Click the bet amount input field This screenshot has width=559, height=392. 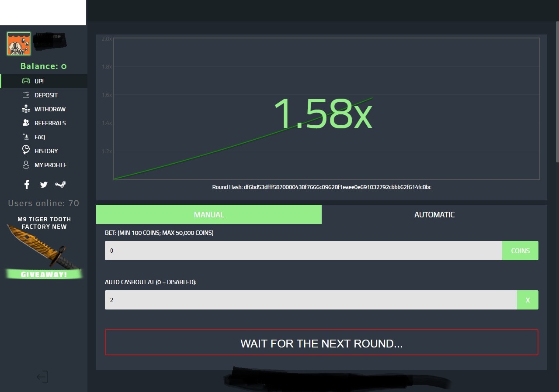click(x=303, y=251)
